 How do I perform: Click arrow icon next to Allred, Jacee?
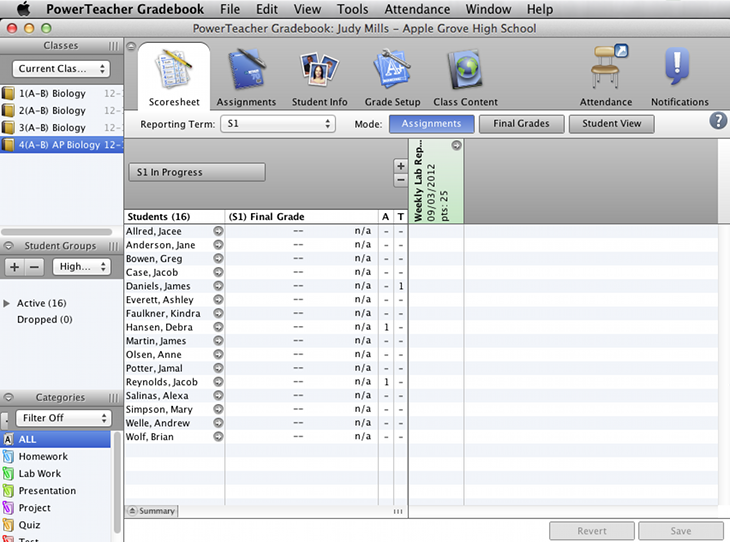coord(218,231)
